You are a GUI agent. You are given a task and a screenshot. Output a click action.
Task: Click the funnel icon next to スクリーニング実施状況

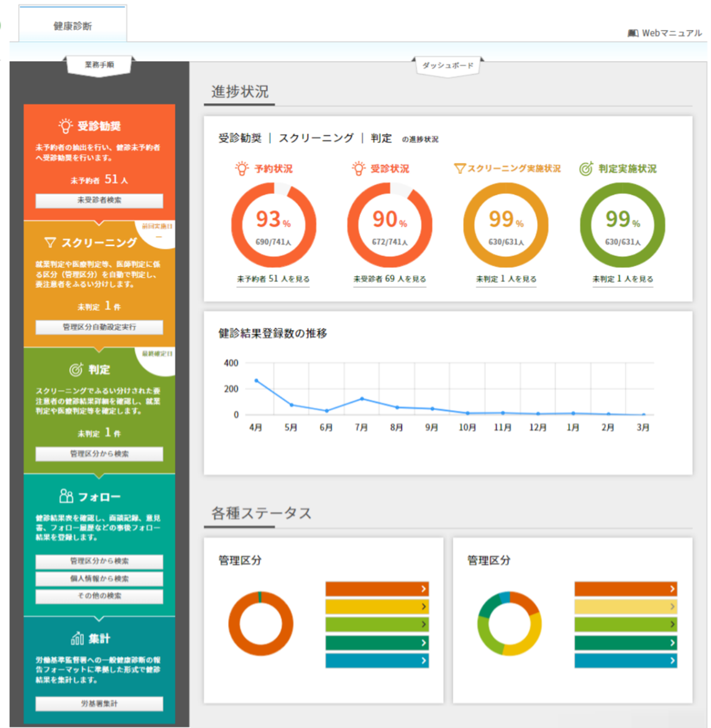coord(460,168)
